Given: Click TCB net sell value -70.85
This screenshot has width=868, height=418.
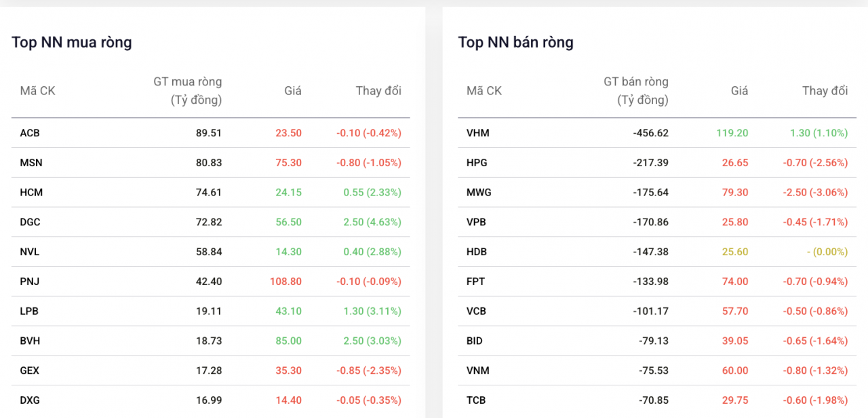Looking at the screenshot, I should (x=652, y=400).
